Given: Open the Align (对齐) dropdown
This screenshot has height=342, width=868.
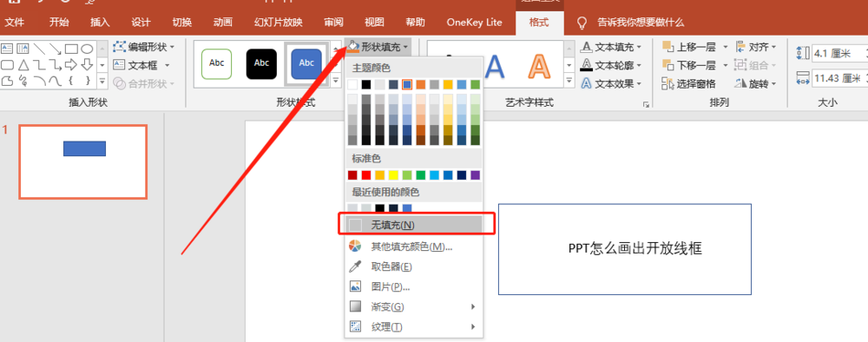Looking at the screenshot, I should point(756,47).
